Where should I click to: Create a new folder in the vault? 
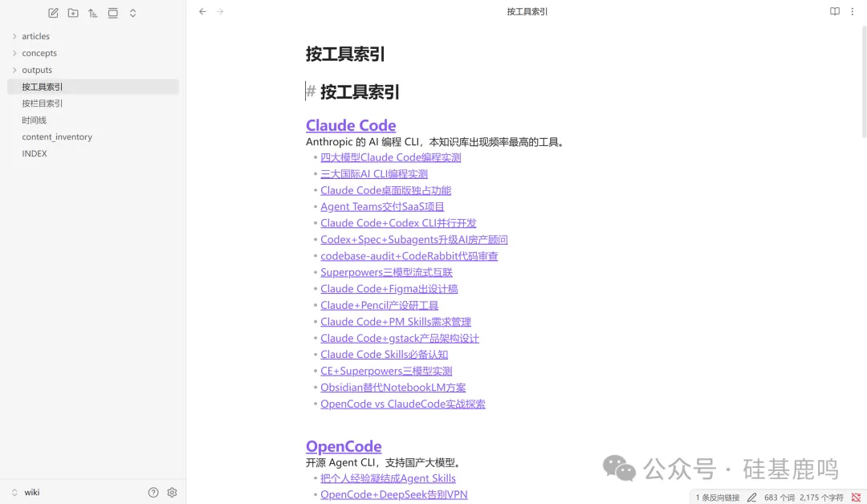click(x=72, y=13)
